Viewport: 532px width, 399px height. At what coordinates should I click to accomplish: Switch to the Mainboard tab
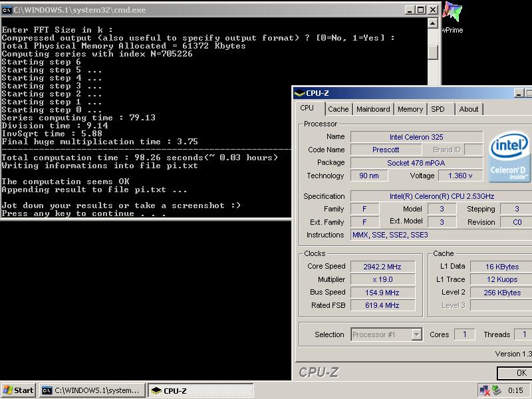click(373, 109)
